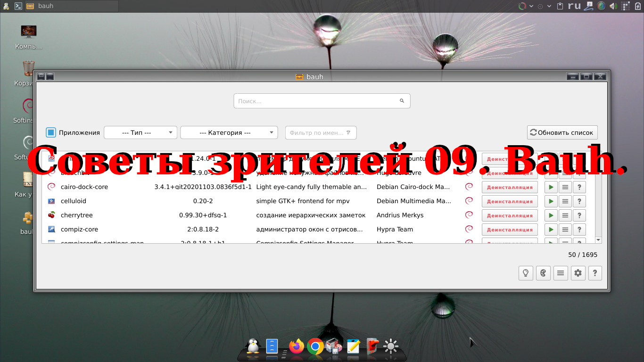
Task: Open the terminal launcher in top panel
Action: (18, 6)
